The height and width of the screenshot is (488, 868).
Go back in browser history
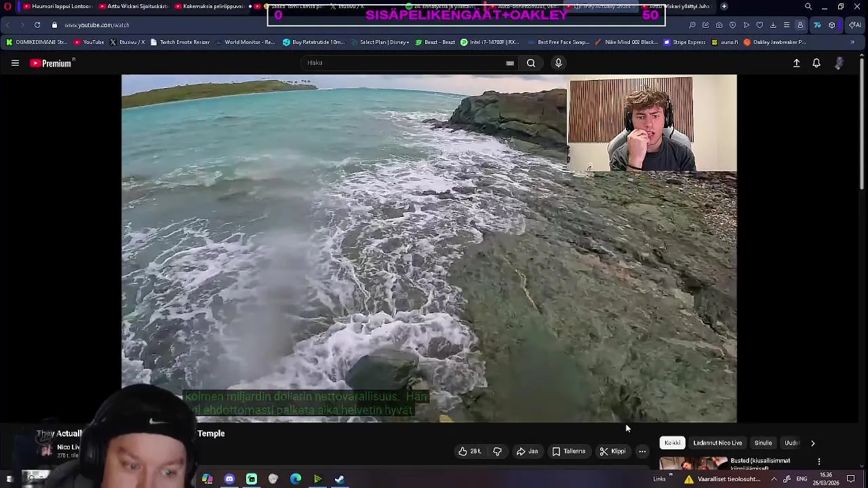pos(7,25)
